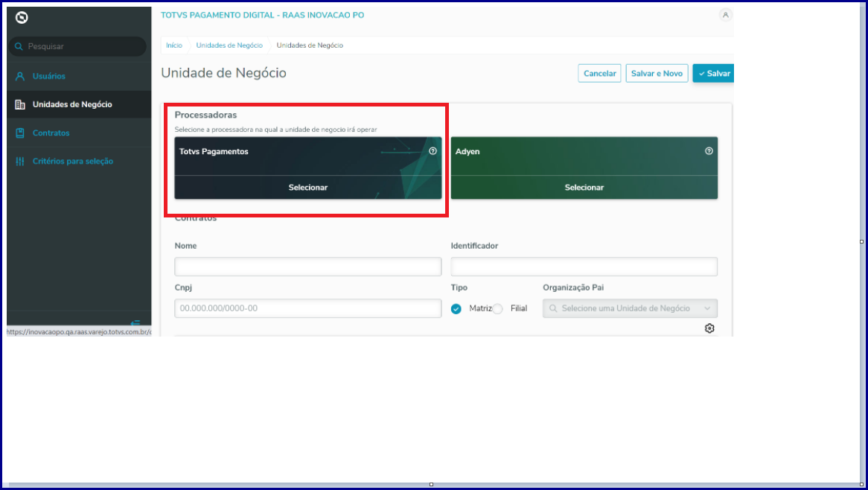Select the Matriz radio option
This screenshot has width=868, height=490.
pyautogui.click(x=456, y=309)
